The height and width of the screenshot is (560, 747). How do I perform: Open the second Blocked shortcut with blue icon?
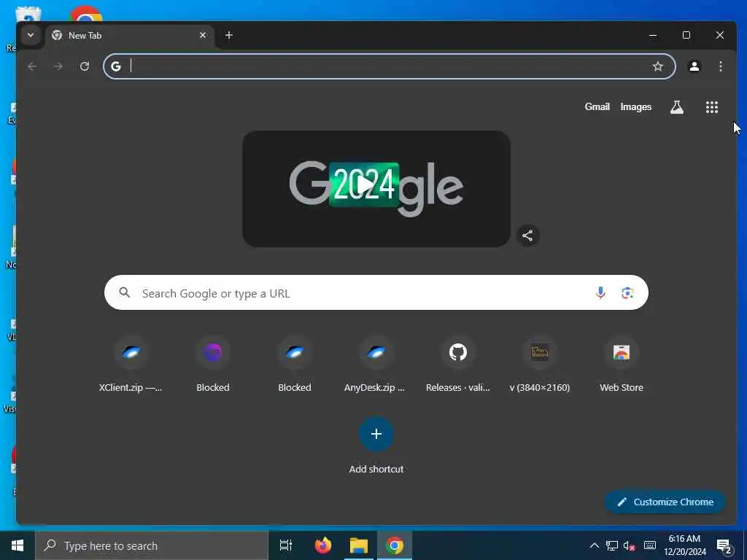(x=295, y=366)
